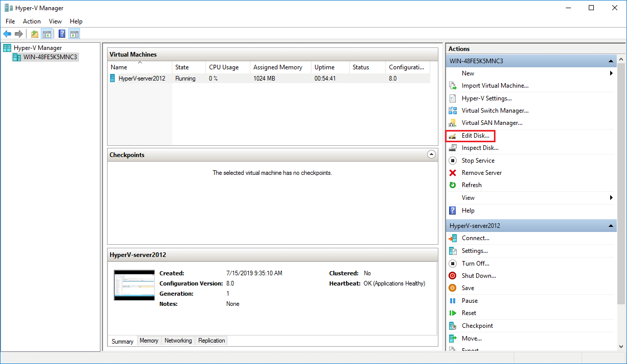Click the green Refresh icon
This screenshot has width=627, height=364.
(x=452, y=185)
